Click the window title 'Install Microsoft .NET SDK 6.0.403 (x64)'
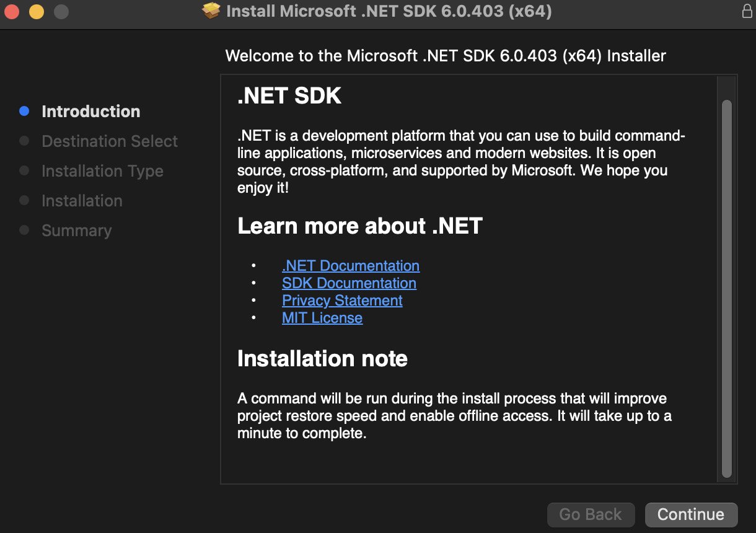 pyautogui.click(x=389, y=11)
